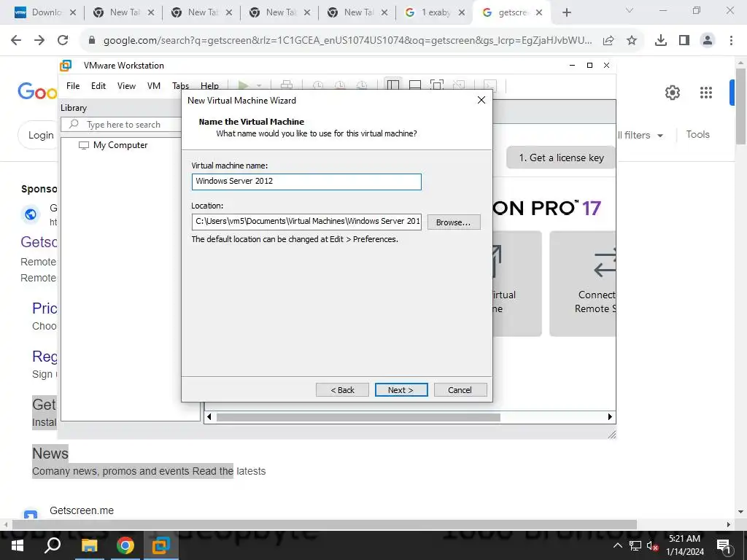Click the Login filter chip on Google
This screenshot has width=747, height=560.
point(39,135)
